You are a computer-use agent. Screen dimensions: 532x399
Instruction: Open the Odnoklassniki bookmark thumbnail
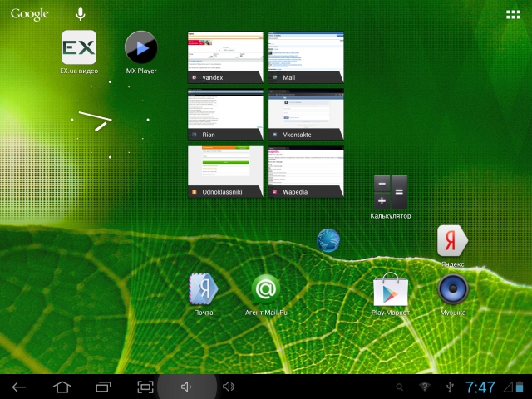click(225, 171)
